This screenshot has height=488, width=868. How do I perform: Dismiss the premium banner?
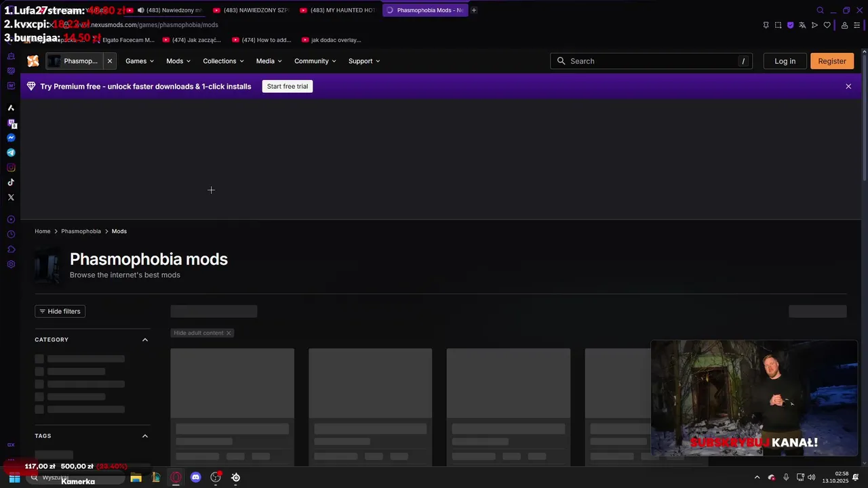[x=848, y=86]
